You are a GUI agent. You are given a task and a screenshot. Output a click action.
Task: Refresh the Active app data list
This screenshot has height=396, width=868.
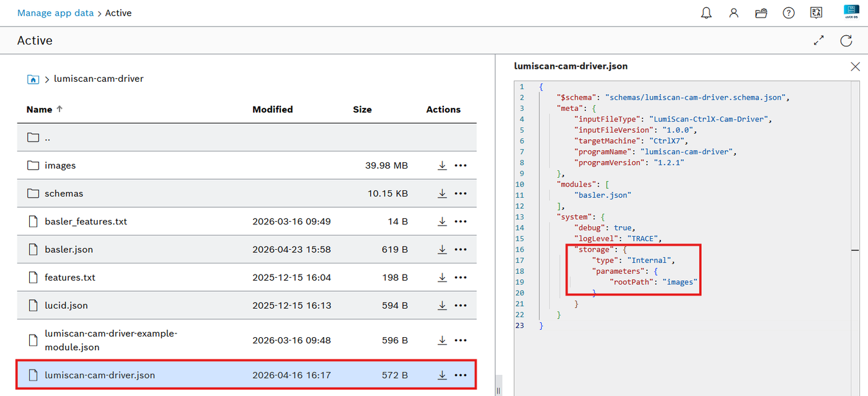pyautogui.click(x=846, y=41)
